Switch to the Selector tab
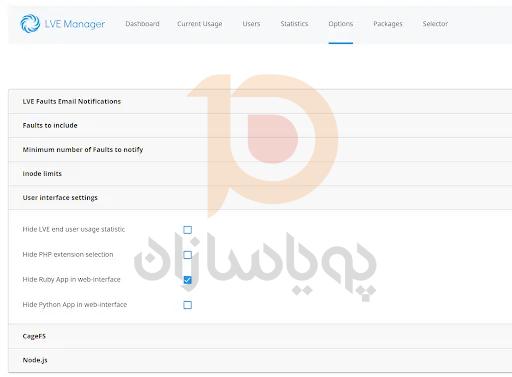The height and width of the screenshot is (377, 512). click(435, 24)
